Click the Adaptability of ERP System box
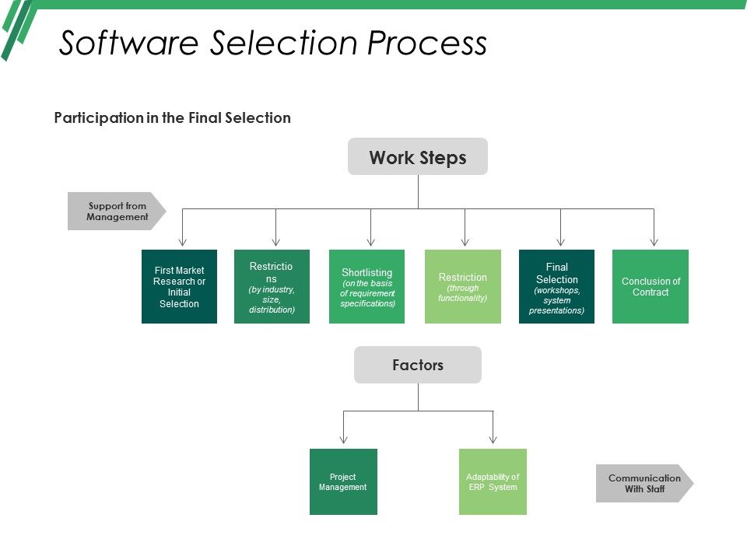The width and height of the screenshot is (747, 560). (x=493, y=482)
